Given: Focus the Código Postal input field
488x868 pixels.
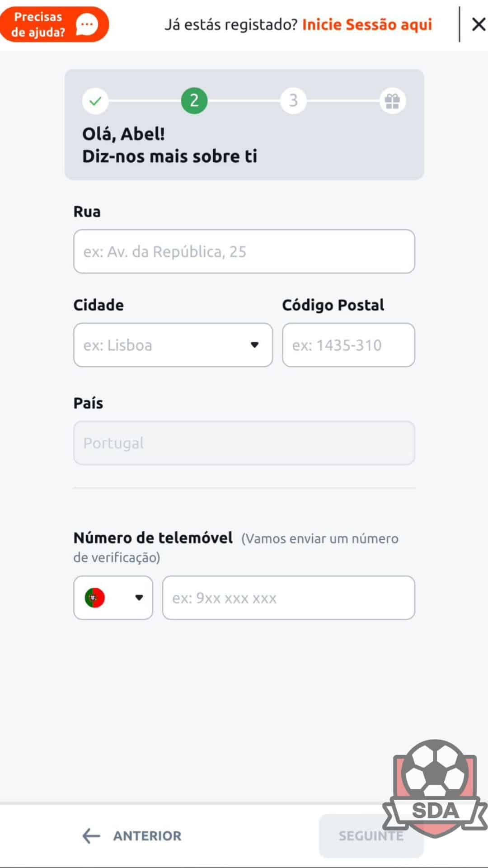Looking at the screenshot, I should click(348, 345).
